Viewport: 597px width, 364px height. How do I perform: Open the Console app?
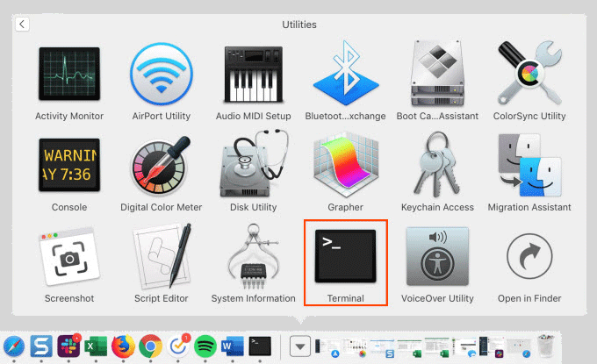click(69, 165)
